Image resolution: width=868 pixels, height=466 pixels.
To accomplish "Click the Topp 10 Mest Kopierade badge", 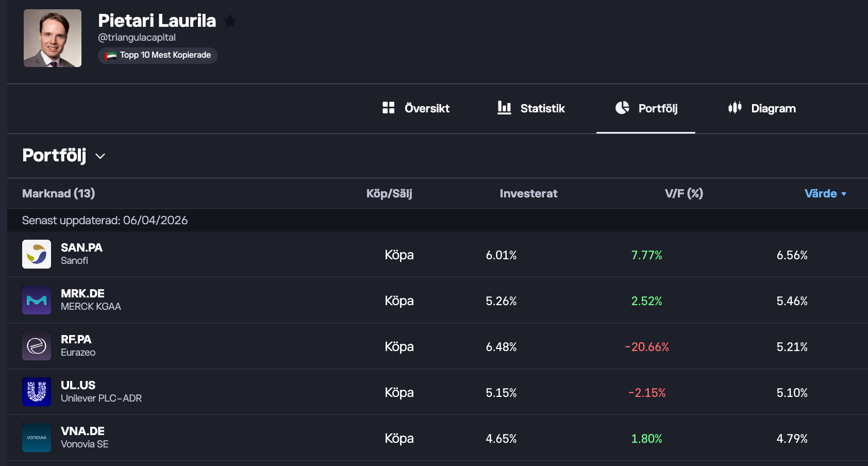I will [x=158, y=55].
